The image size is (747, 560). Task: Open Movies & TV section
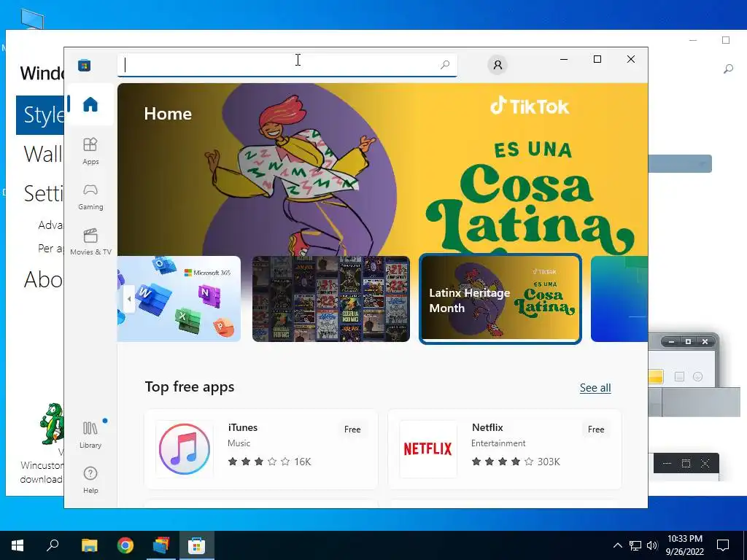(x=90, y=242)
